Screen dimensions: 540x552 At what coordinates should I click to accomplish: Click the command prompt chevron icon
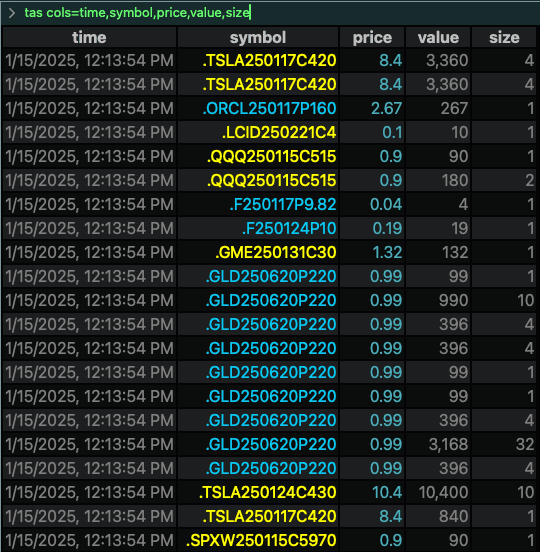click(11, 13)
